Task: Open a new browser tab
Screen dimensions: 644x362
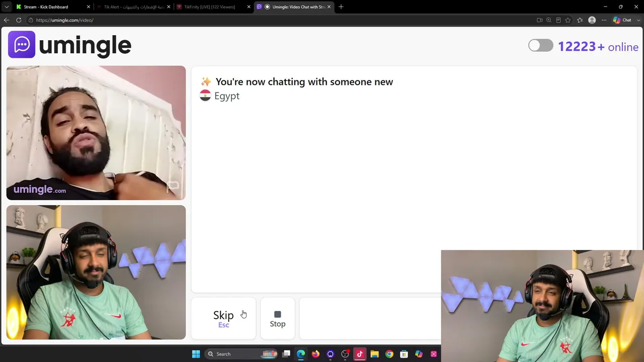Action: coord(341,7)
